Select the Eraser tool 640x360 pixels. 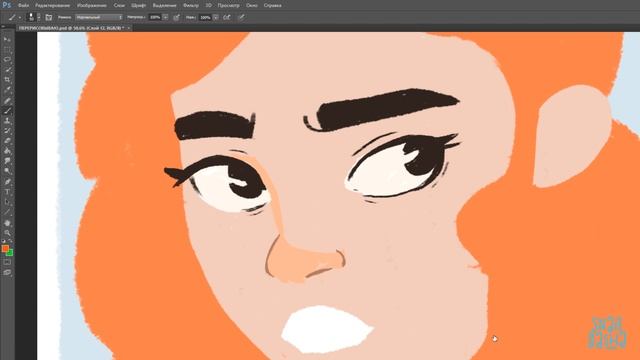7,141
